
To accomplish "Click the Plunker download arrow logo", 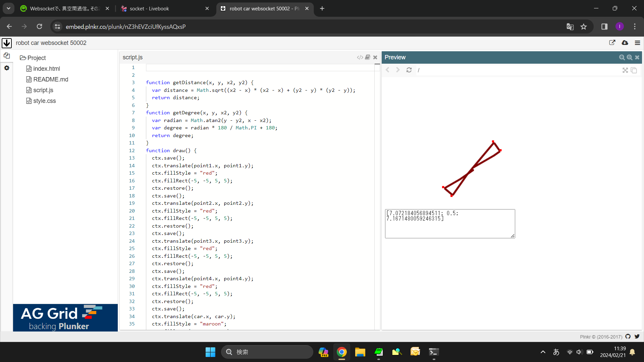I will coord(7,43).
